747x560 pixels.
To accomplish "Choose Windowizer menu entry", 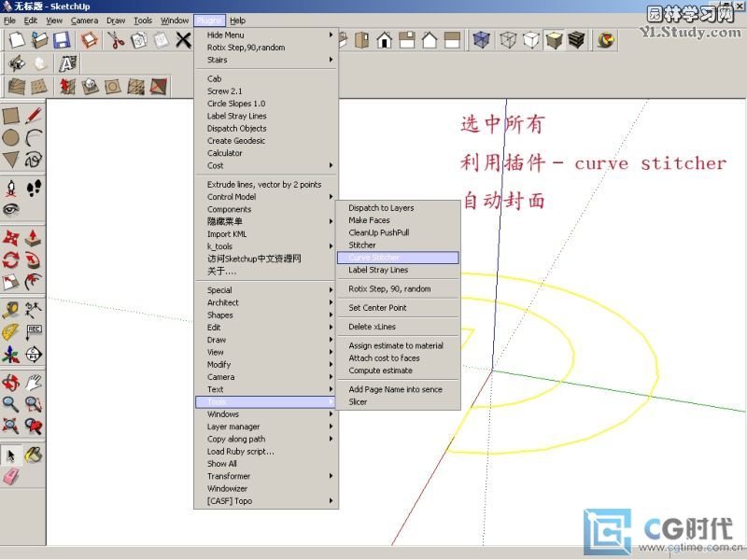I will click(x=266, y=488).
